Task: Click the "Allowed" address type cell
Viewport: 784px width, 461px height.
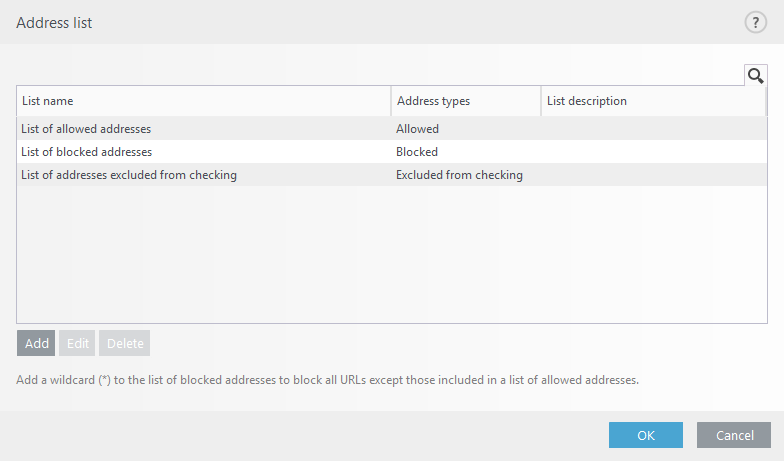Action: (417, 129)
